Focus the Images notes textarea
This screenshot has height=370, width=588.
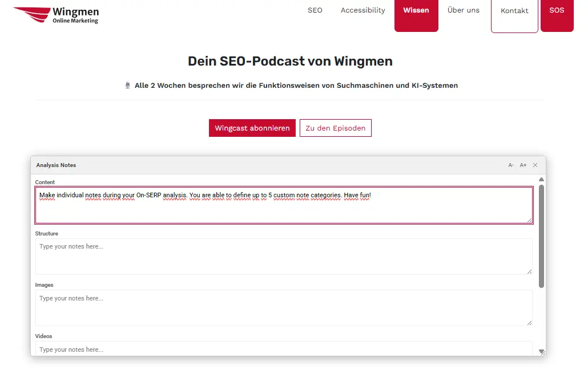coord(284,308)
